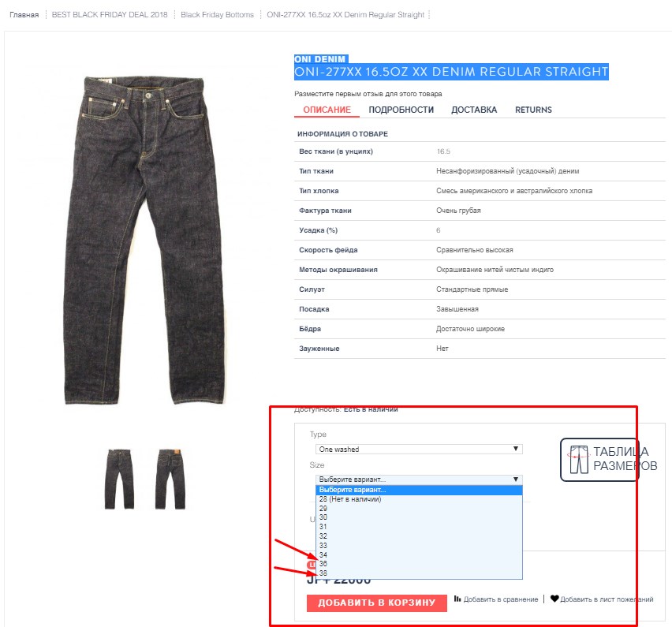Open the RETURNS tab

[533, 110]
